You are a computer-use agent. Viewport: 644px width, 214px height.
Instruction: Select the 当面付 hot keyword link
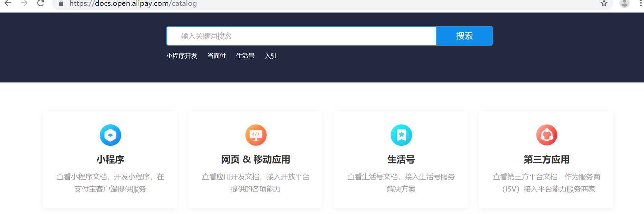[216, 56]
